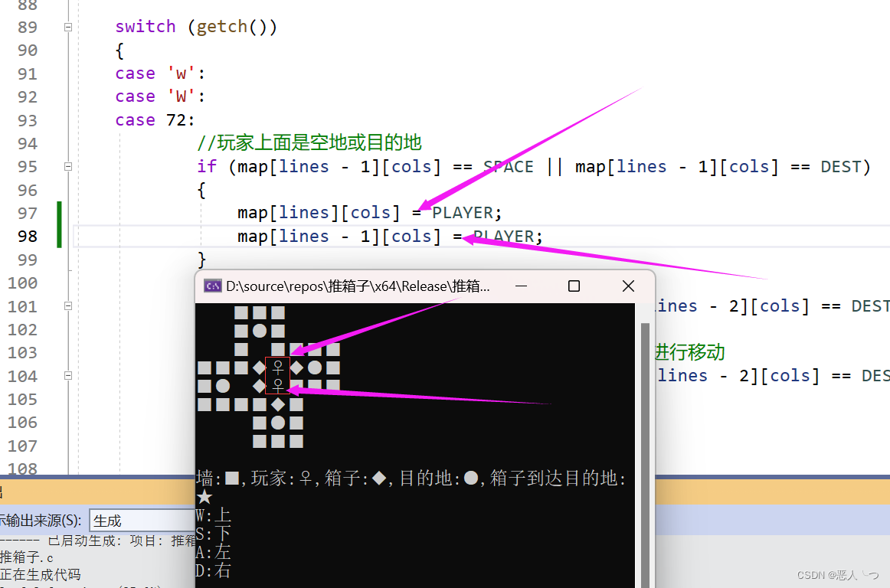The image size is (890, 588).
Task: Click the legend line starting with 墙 in console
Action: pos(411,478)
